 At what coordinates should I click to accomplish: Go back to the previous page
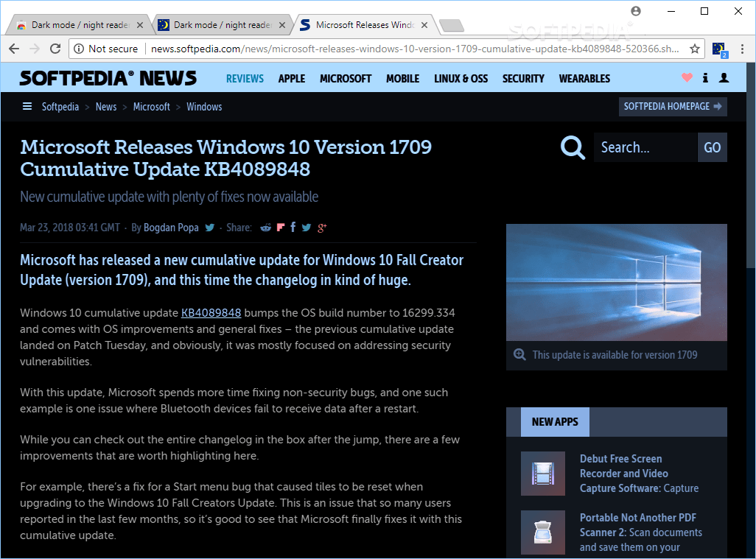[x=14, y=49]
